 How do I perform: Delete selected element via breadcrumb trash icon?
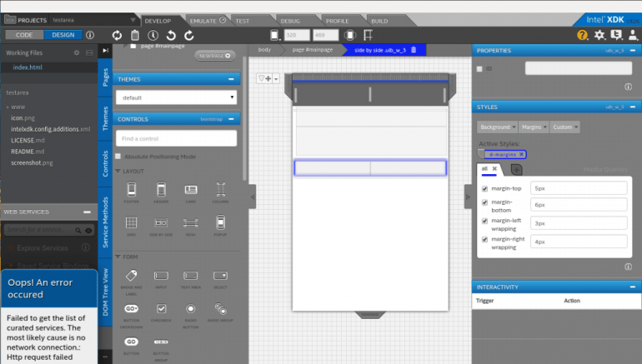pyautogui.click(x=414, y=50)
